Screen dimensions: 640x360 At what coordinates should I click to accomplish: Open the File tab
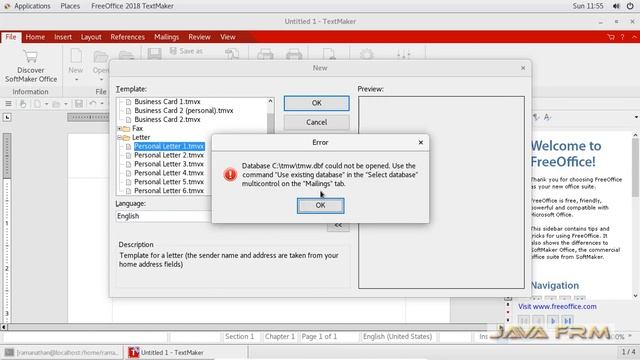click(x=11, y=37)
